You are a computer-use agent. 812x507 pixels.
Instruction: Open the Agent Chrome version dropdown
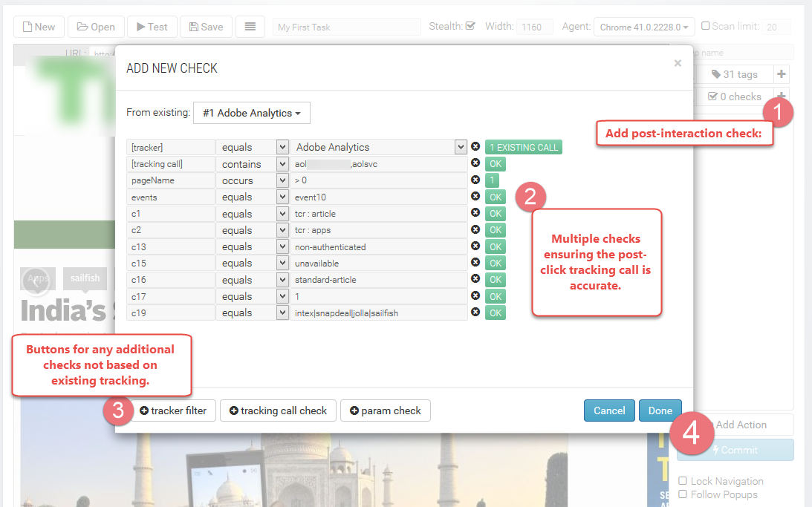pos(643,27)
